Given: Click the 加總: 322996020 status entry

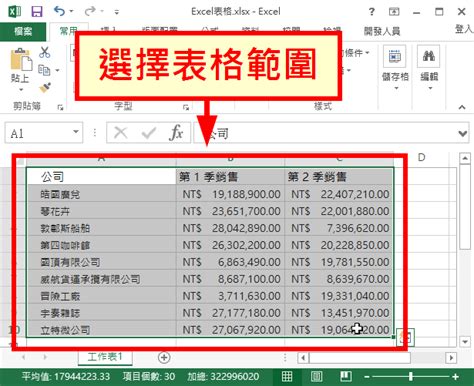Looking at the screenshot, I should [x=223, y=377].
